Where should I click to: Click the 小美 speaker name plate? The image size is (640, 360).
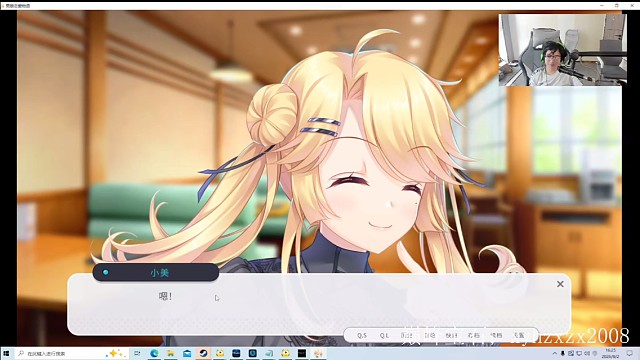coord(156,272)
